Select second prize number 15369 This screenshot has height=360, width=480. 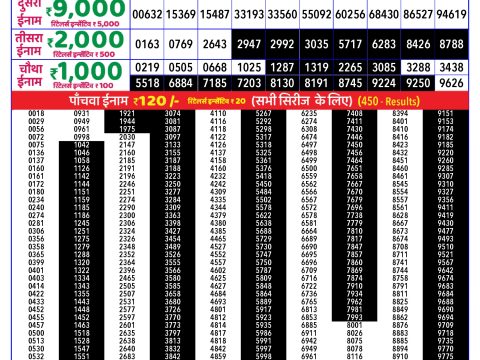(x=181, y=15)
